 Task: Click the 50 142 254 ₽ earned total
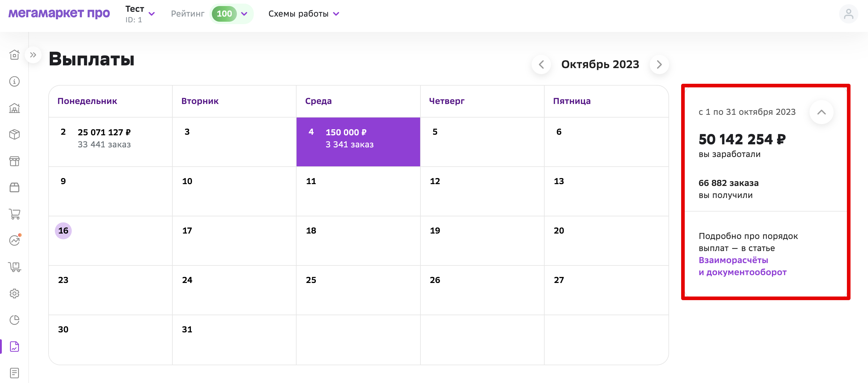(742, 140)
